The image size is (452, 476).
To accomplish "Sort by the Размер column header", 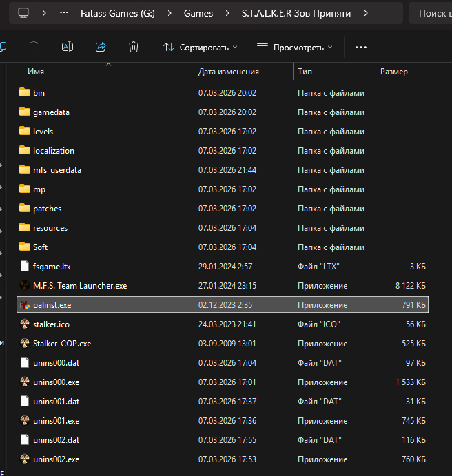I will (x=393, y=72).
